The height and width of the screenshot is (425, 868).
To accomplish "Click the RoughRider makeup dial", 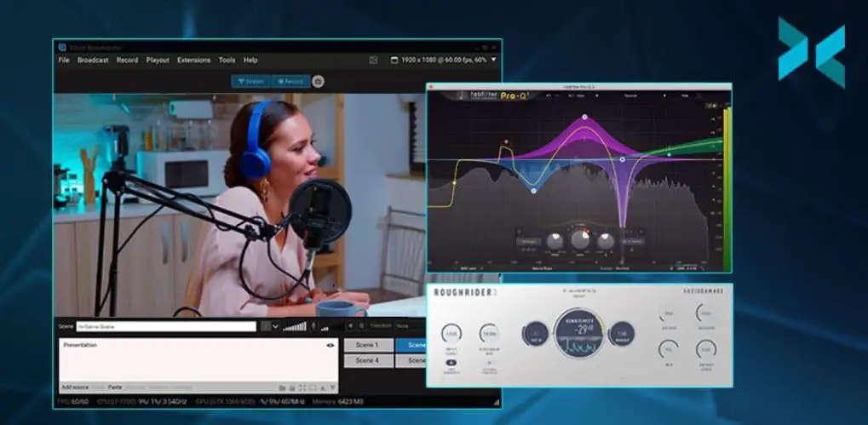I will coord(622,334).
